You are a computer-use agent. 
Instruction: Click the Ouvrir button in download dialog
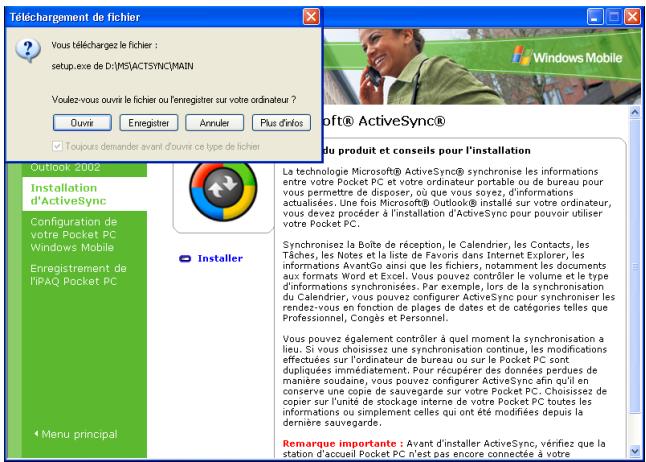coord(82,123)
